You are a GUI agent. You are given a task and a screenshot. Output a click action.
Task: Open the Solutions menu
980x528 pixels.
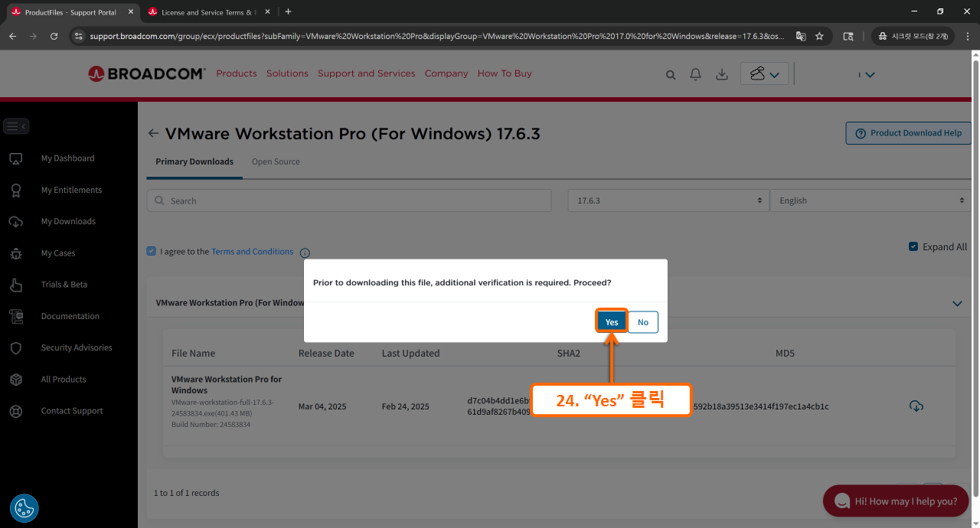pos(287,73)
